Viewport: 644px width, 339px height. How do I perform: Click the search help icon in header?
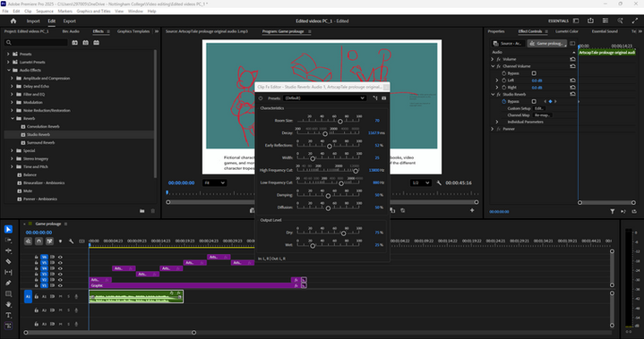(x=620, y=21)
